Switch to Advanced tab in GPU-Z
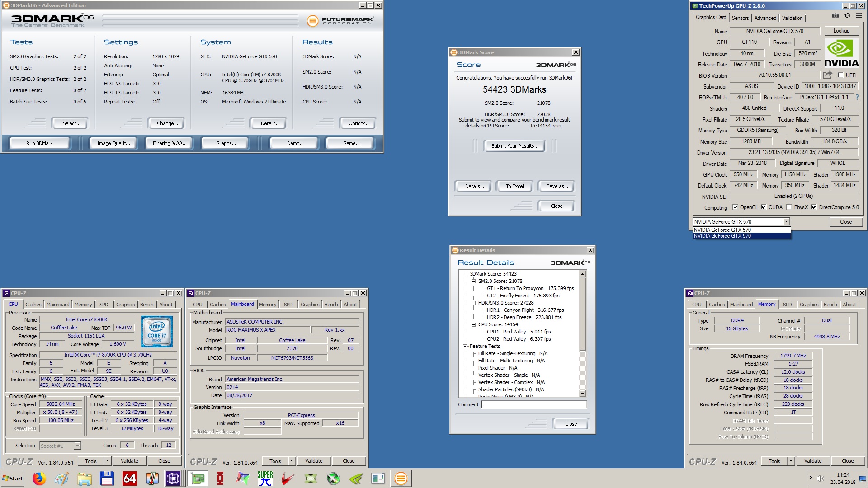This screenshot has height=488, width=868. [x=765, y=18]
